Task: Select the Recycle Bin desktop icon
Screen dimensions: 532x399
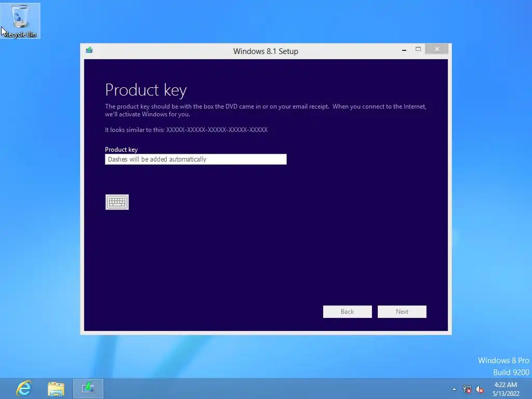Action: [20, 21]
